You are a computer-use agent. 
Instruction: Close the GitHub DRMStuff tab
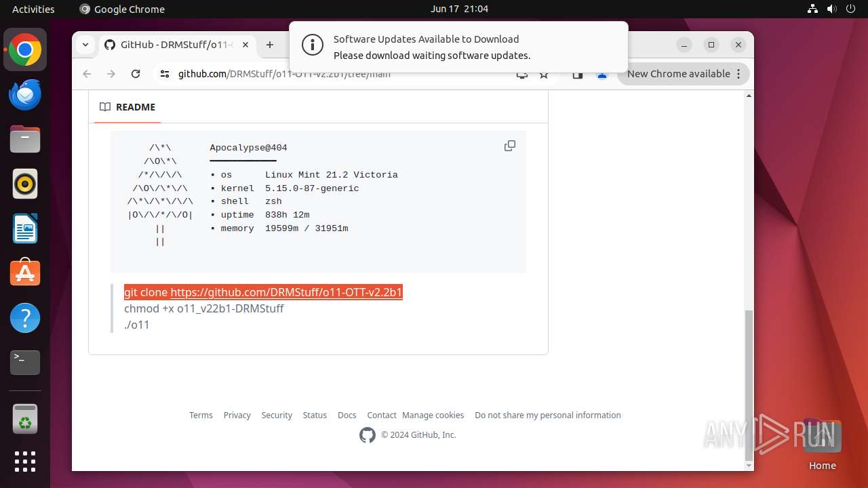pos(245,45)
